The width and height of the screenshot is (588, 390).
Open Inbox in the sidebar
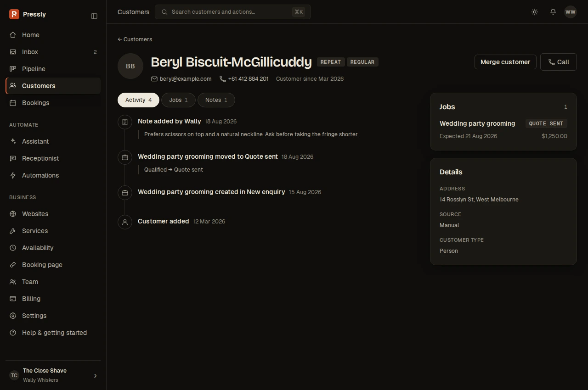(x=53, y=52)
